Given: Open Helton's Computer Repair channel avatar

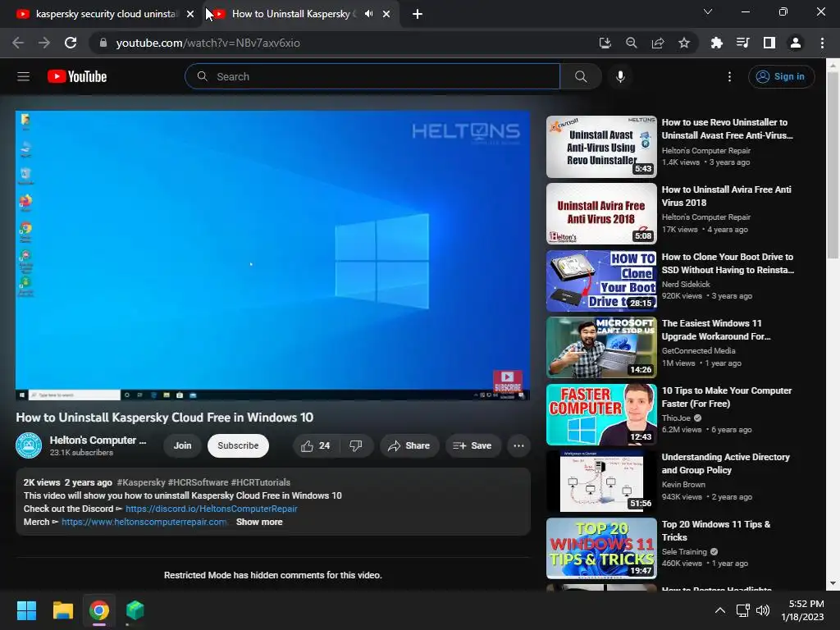Looking at the screenshot, I should (x=29, y=445).
